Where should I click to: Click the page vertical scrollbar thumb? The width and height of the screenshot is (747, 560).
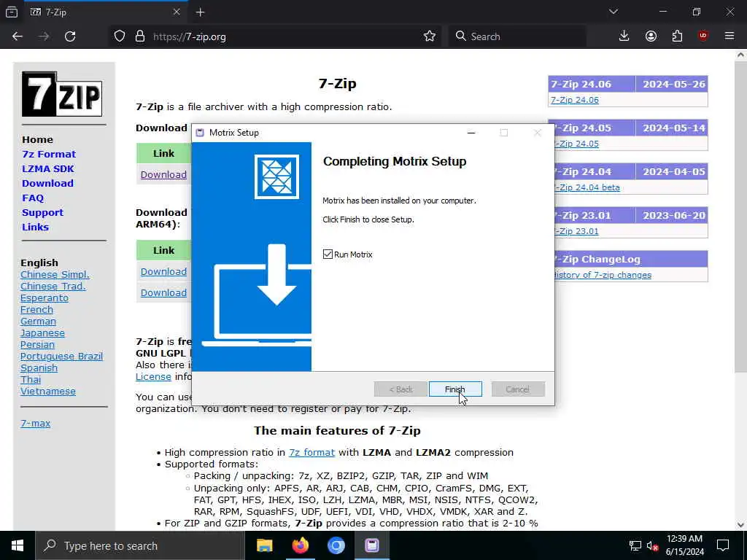coord(740,217)
